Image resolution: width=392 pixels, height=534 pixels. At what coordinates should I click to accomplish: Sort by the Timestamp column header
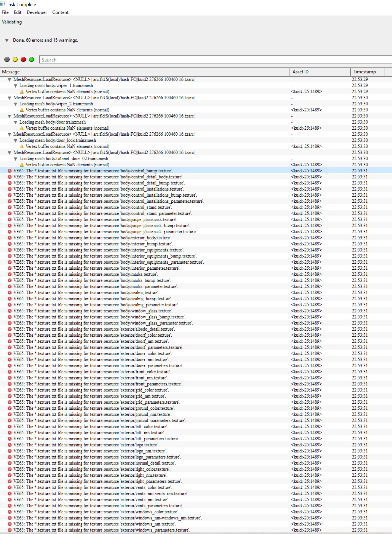pos(368,72)
